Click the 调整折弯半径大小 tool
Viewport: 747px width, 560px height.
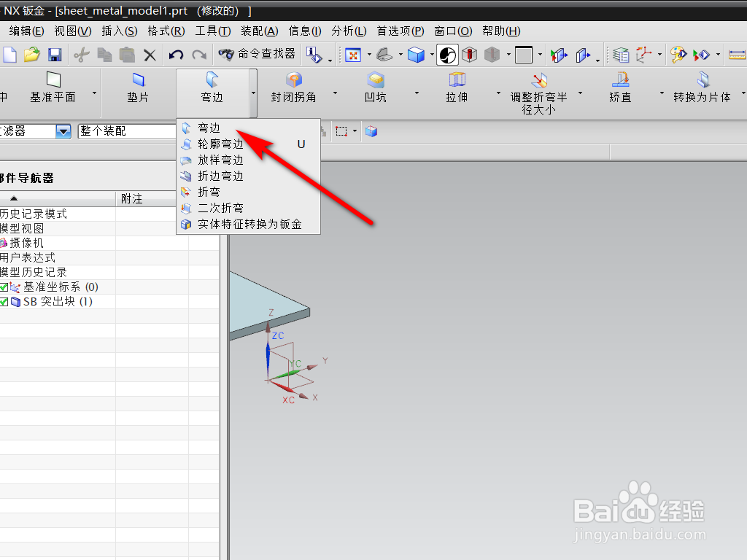(x=539, y=93)
